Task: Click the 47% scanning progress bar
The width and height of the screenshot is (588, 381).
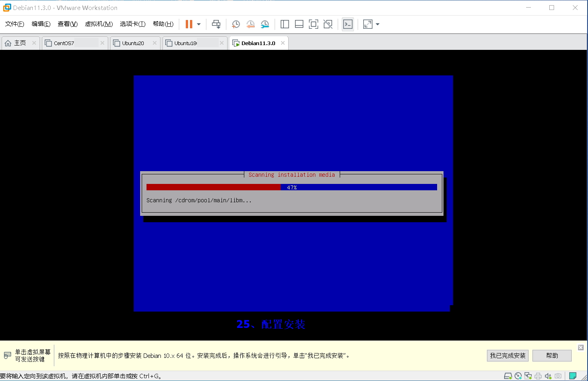Action: [292, 187]
